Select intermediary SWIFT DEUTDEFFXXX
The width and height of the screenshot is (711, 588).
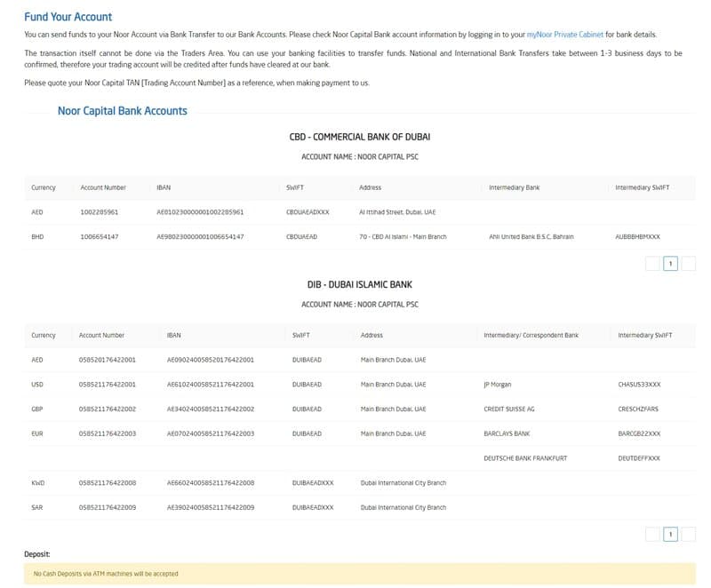pyautogui.click(x=639, y=458)
